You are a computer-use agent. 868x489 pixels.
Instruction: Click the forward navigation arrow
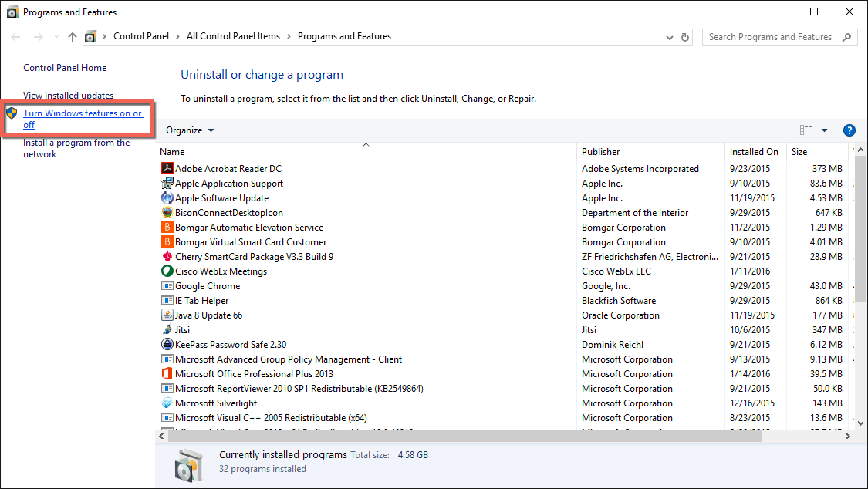click(39, 37)
